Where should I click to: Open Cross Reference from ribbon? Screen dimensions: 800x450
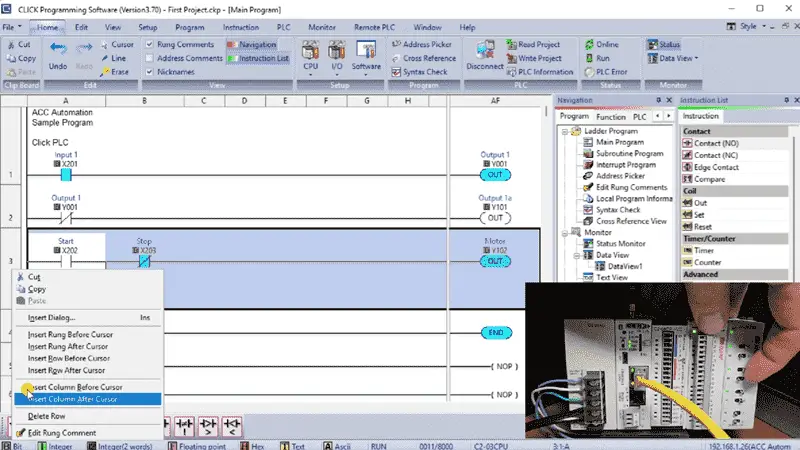(x=423, y=59)
